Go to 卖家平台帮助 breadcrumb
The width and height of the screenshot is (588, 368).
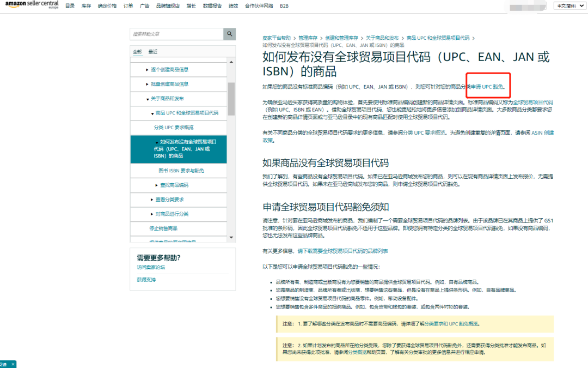click(277, 38)
